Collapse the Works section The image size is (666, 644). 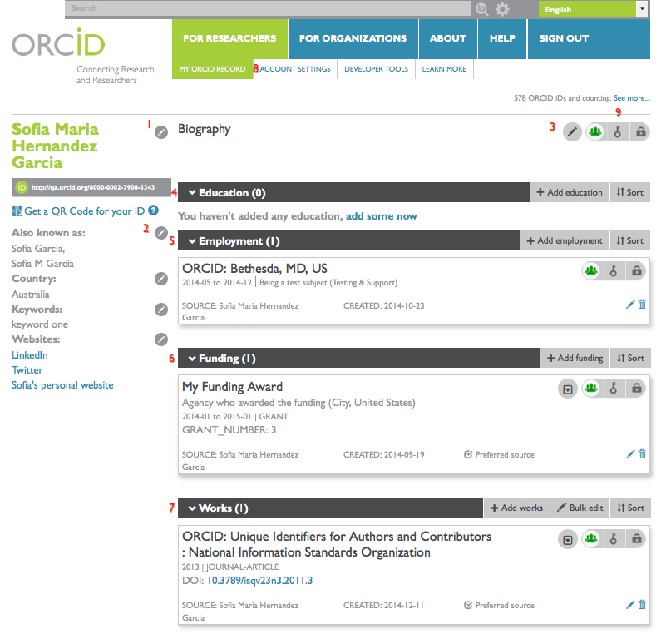coord(192,508)
